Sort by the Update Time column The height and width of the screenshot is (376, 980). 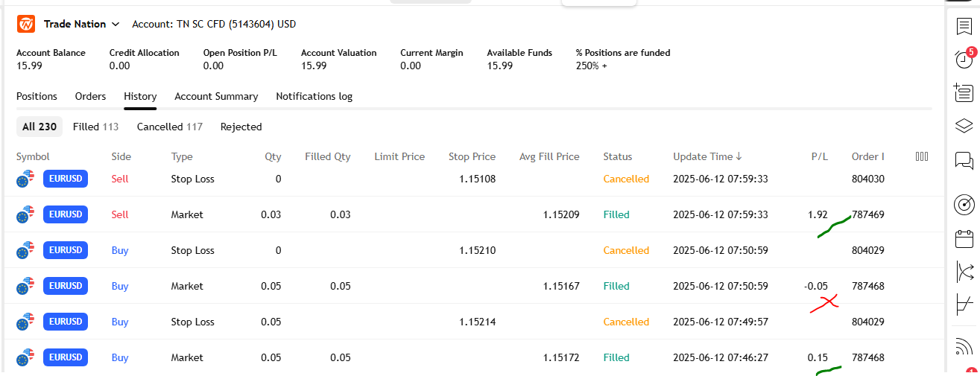pyautogui.click(x=708, y=156)
